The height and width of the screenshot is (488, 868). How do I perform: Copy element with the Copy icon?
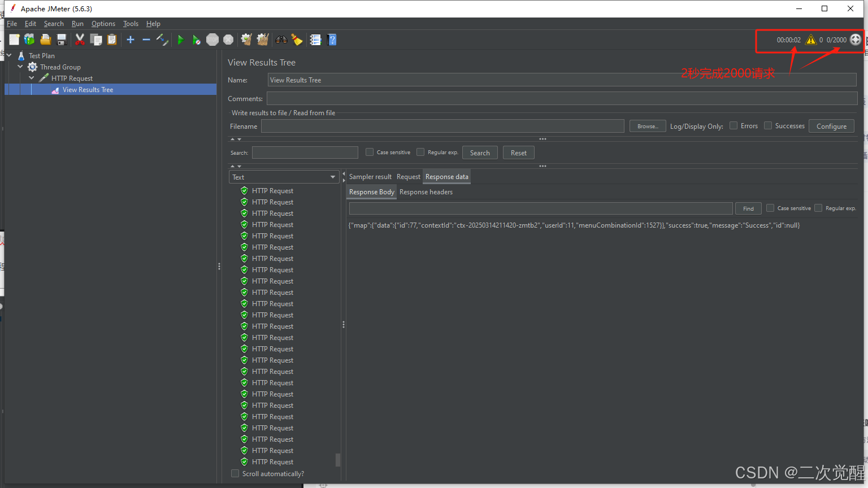click(x=96, y=40)
